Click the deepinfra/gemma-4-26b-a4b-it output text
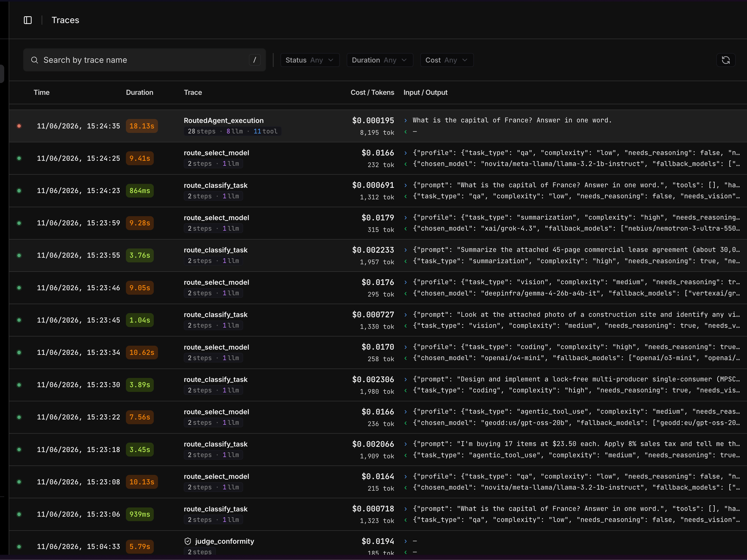The image size is (747, 560). tap(576, 293)
